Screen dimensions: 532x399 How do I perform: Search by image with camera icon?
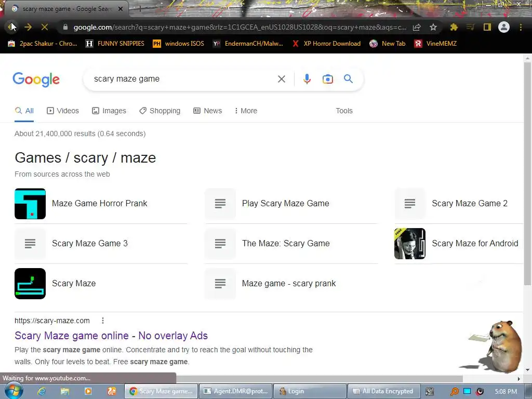pos(328,79)
